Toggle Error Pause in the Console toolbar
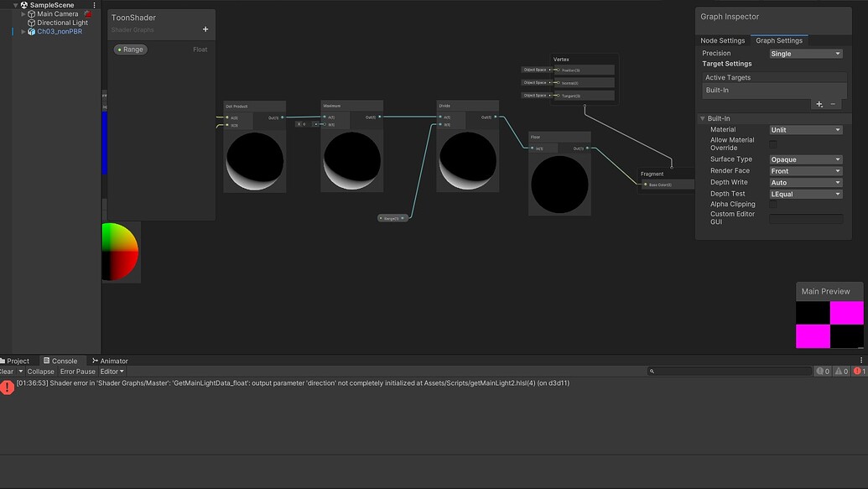Viewport: 868px width, 489px height. (x=77, y=371)
